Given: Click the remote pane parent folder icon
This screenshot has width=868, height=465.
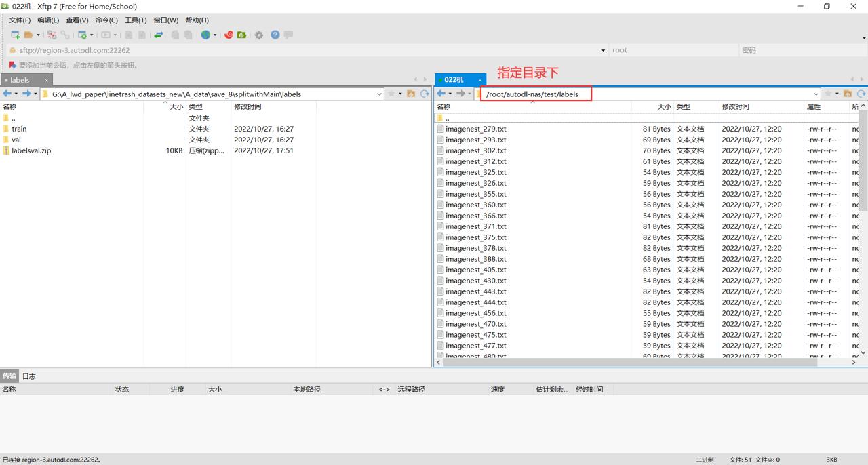Looking at the screenshot, I should click(848, 94).
